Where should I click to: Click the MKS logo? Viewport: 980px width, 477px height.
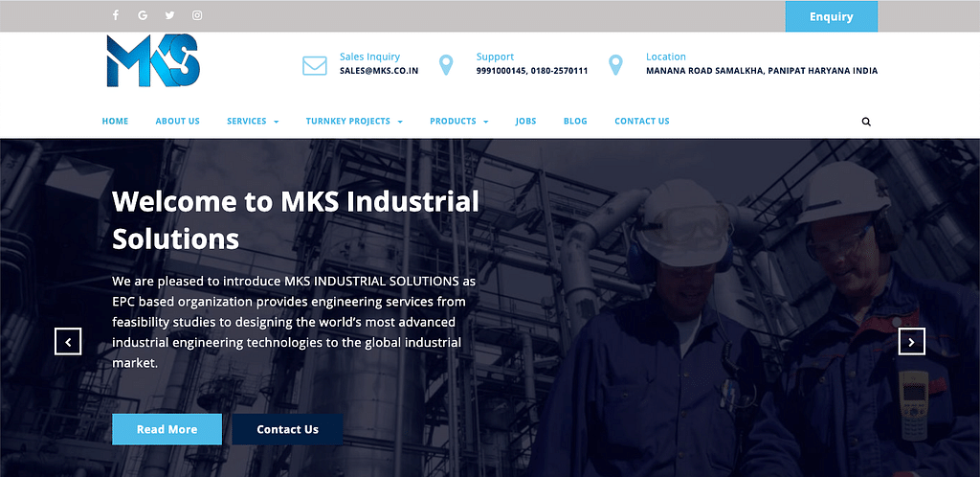153,61
